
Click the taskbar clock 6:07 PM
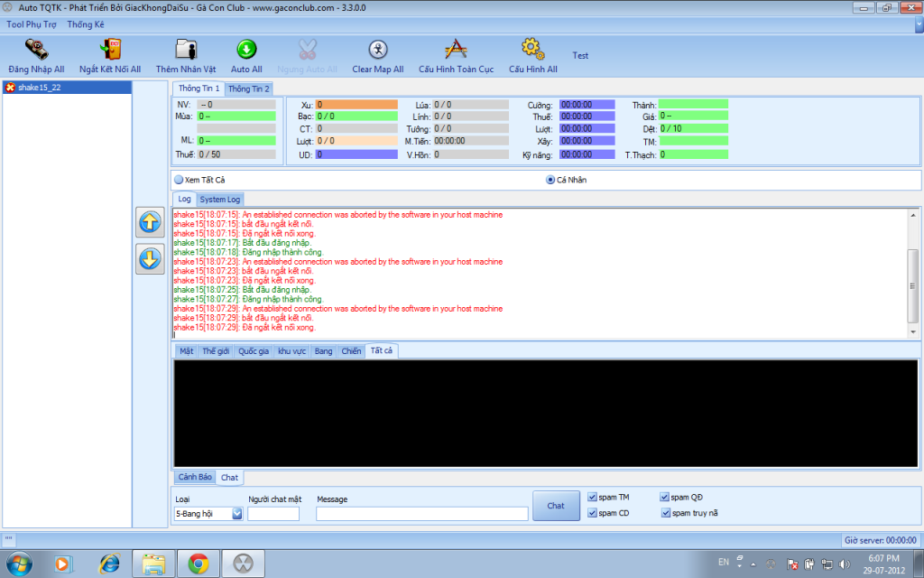coord(883,558)
